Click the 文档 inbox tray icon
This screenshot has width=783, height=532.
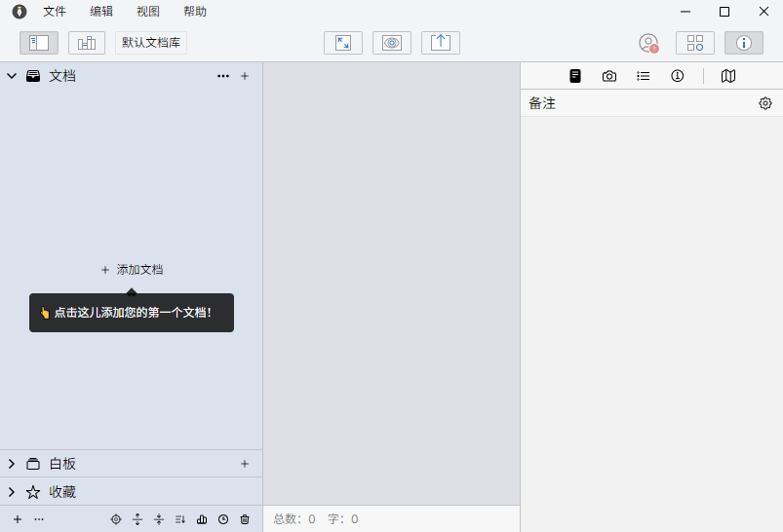point(33,76)
